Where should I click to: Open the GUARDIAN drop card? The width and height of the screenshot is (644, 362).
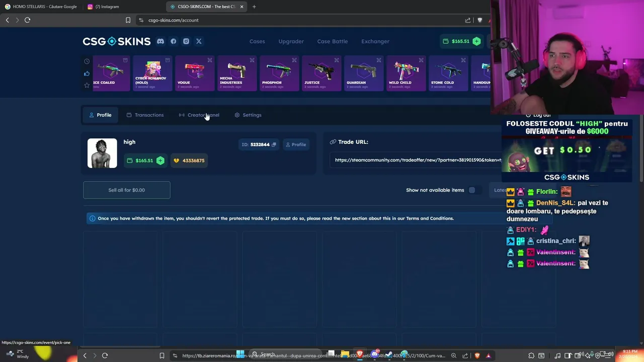pos(364,73)
